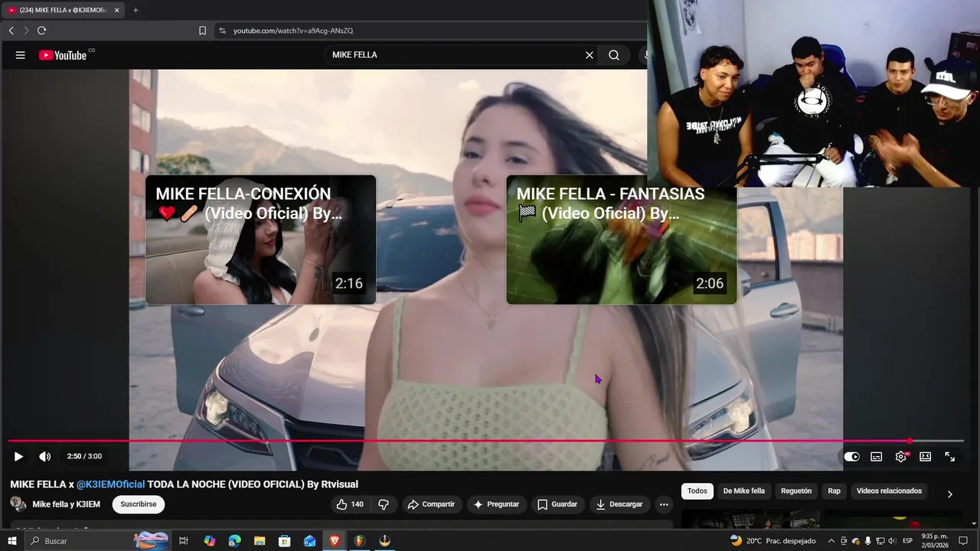Bookmark the page with the bookmark icon
The image size is (980, 551).
click(x=202, y=31)
